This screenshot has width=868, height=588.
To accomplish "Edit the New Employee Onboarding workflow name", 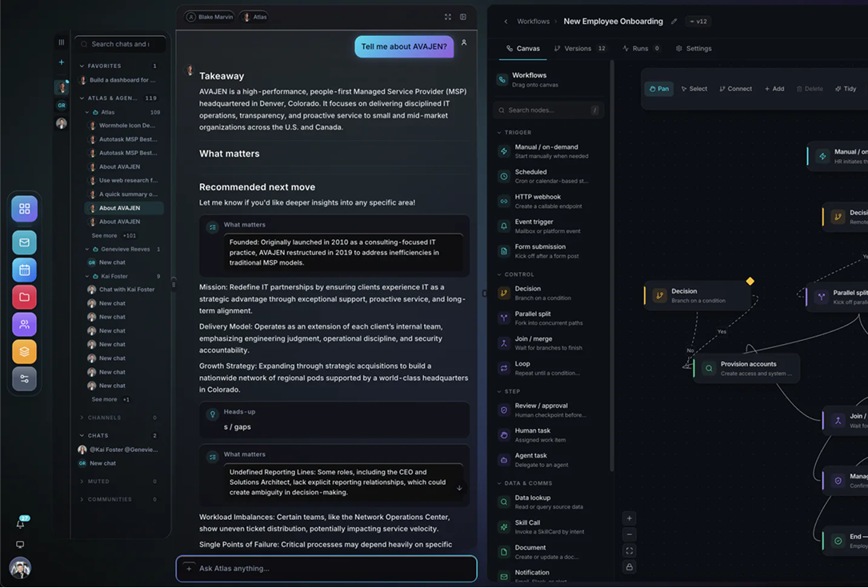I will pos(674,22).
